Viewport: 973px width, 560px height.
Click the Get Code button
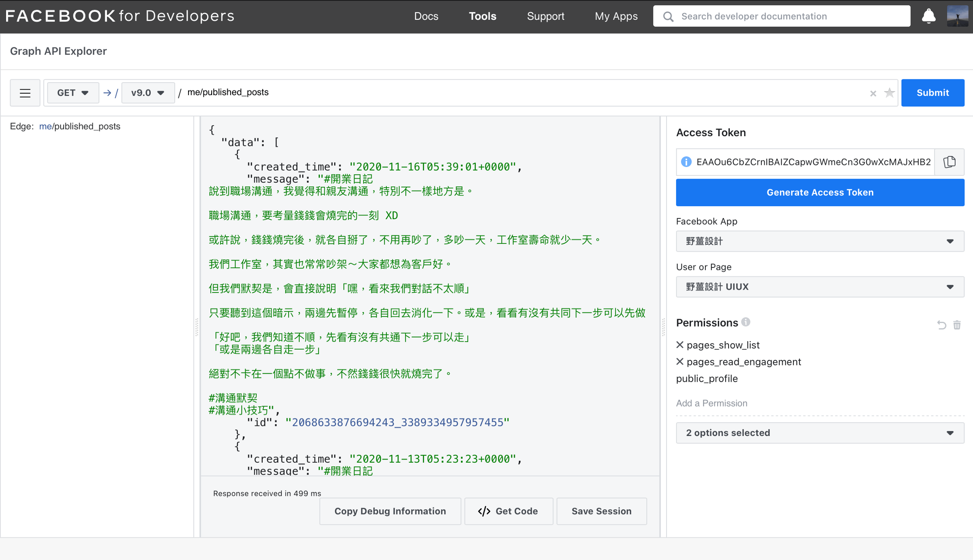[508, 511]
